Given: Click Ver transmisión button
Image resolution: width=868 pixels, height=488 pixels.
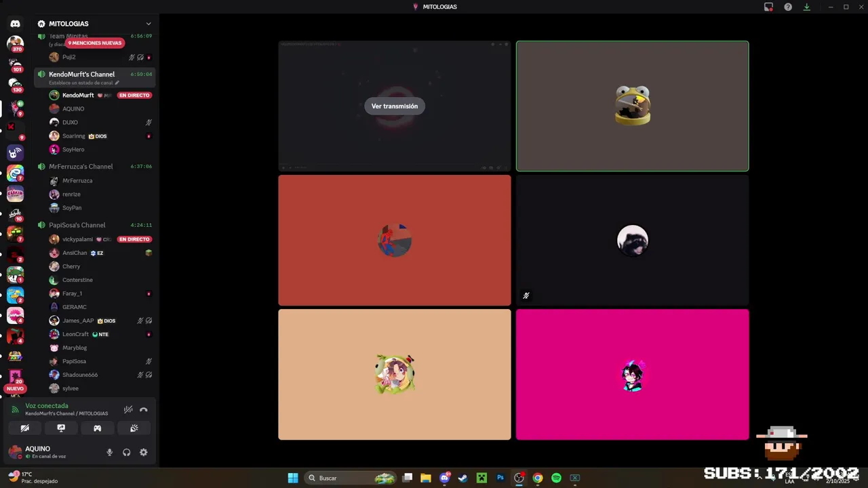Looking at the screenshot, I should point(395,106).
